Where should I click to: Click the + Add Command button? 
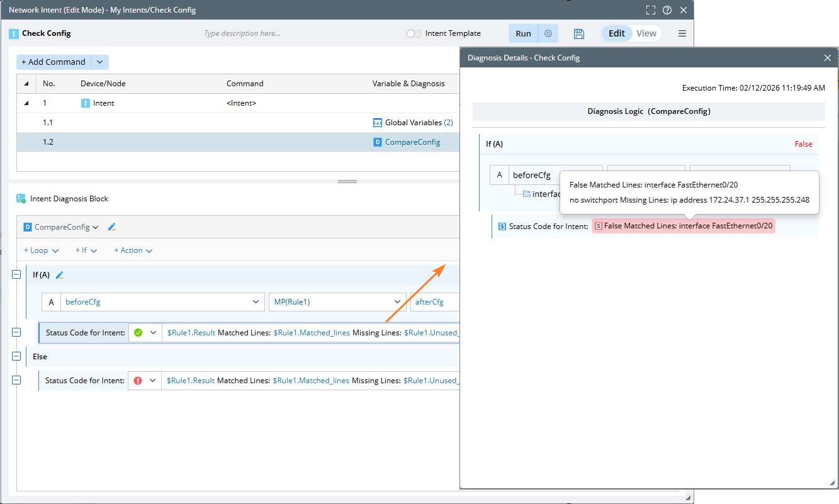53,62
